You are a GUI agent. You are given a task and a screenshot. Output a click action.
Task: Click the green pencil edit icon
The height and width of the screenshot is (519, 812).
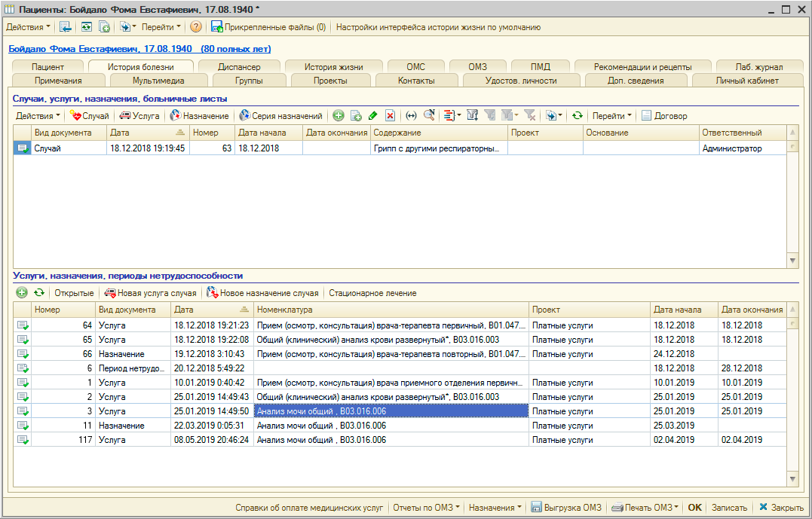click(372, 116)
